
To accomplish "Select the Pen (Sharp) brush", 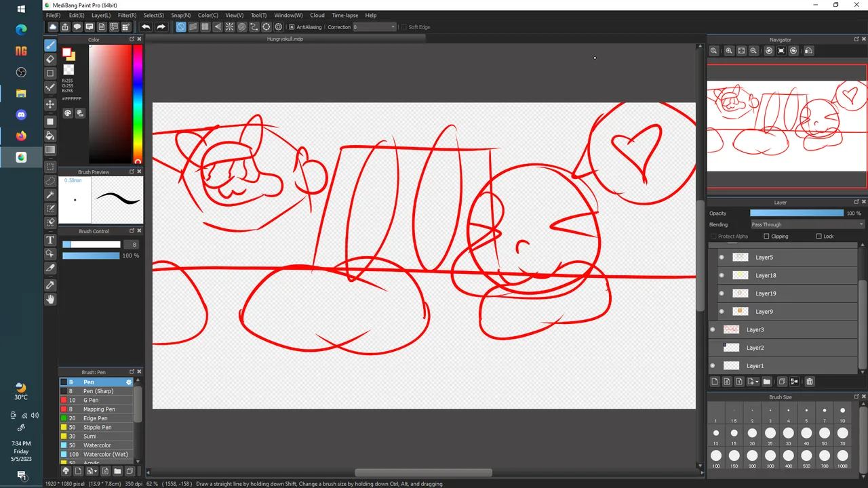I will click(x=97, y=391).
